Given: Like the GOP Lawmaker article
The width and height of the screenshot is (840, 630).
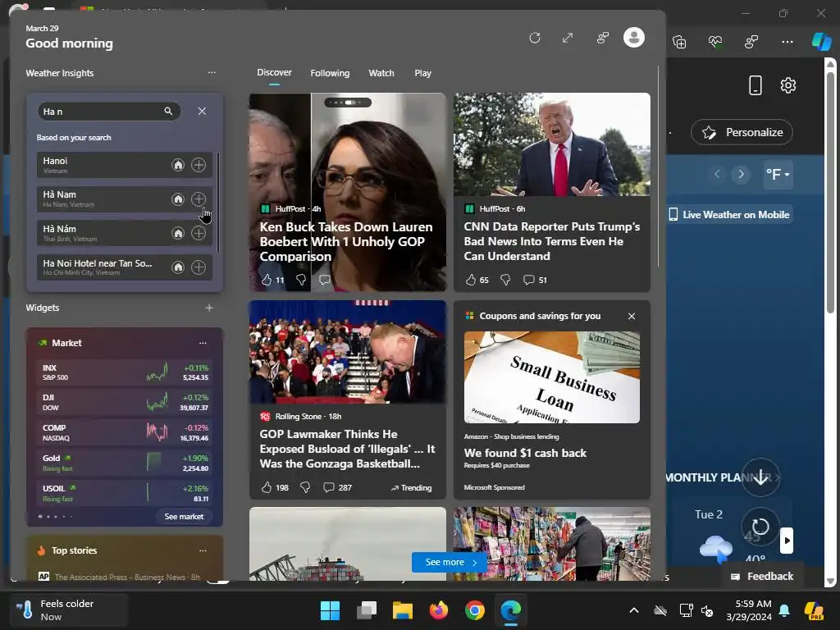Looking at the screenshot, I should click(267, 487).
